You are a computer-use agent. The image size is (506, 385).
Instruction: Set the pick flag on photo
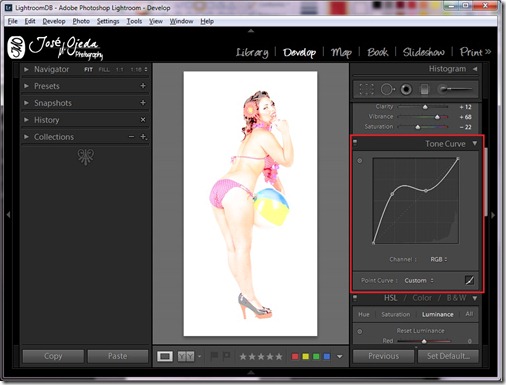(x=214, y=356)
